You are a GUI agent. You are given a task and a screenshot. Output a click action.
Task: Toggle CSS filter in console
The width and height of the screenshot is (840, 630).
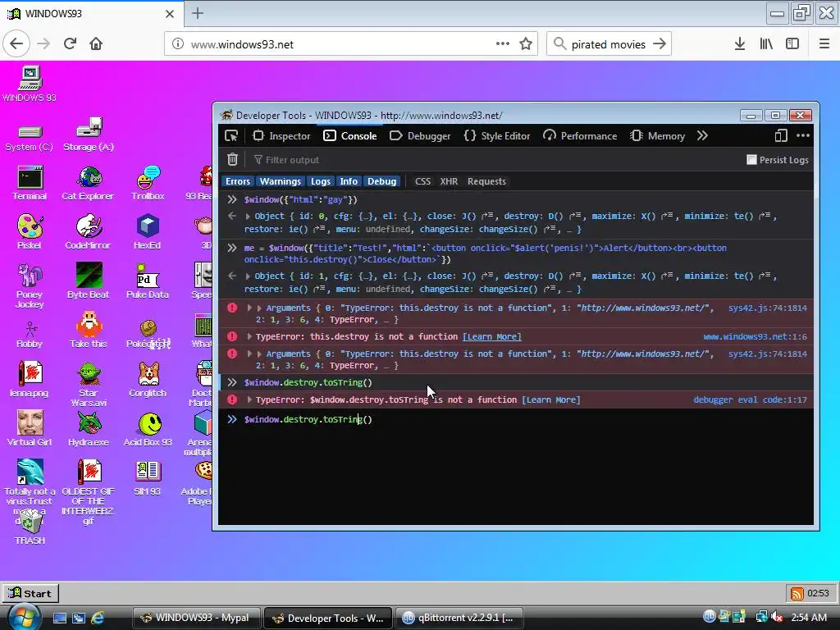tap(422, 181)
